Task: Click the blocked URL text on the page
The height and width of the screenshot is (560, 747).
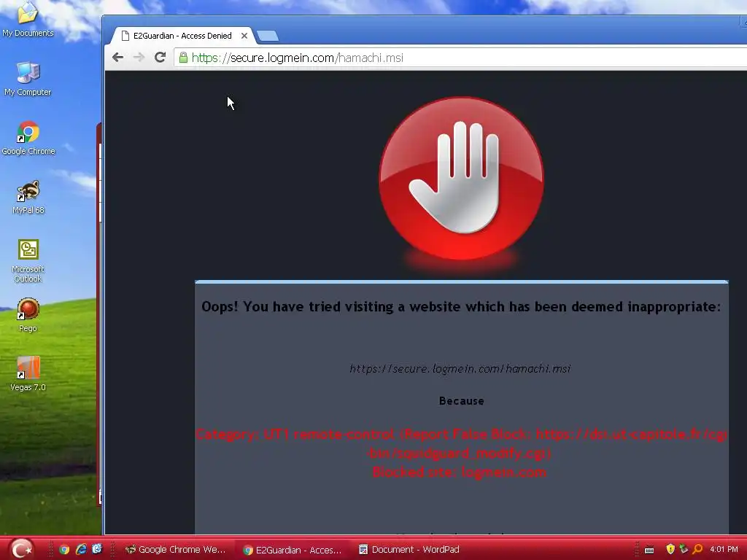Action: click(460, 368)
